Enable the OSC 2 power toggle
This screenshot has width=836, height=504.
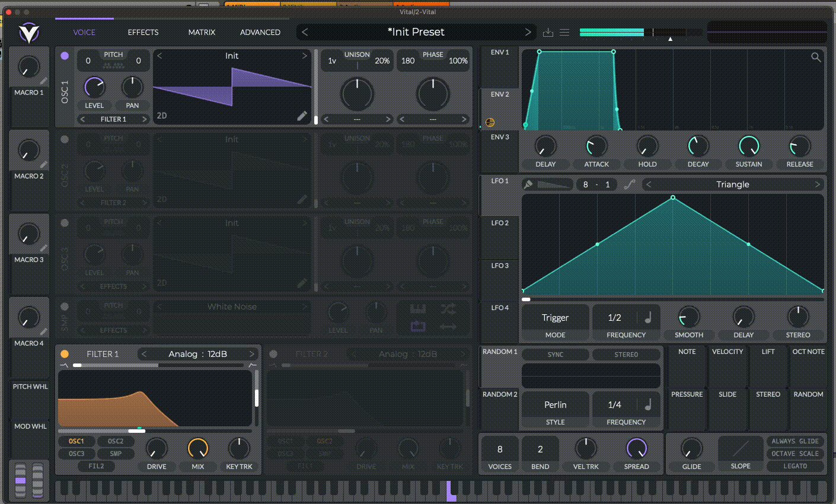coord(65,139)
